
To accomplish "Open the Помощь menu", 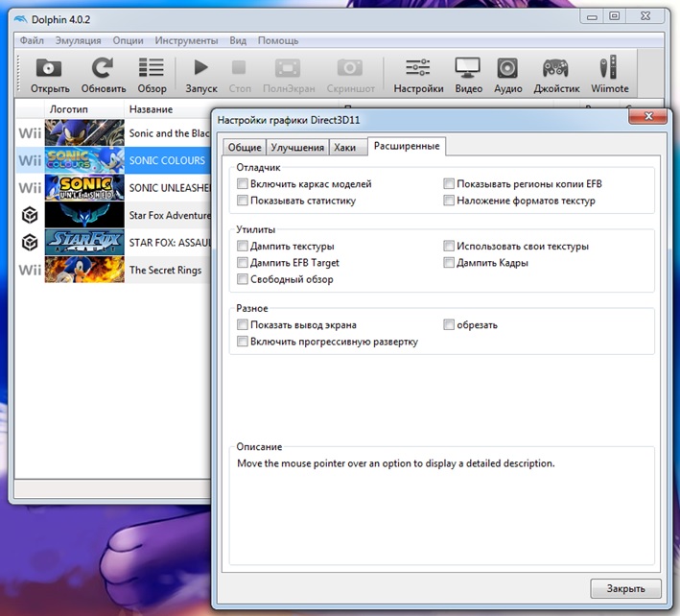I will coord(278,40).
